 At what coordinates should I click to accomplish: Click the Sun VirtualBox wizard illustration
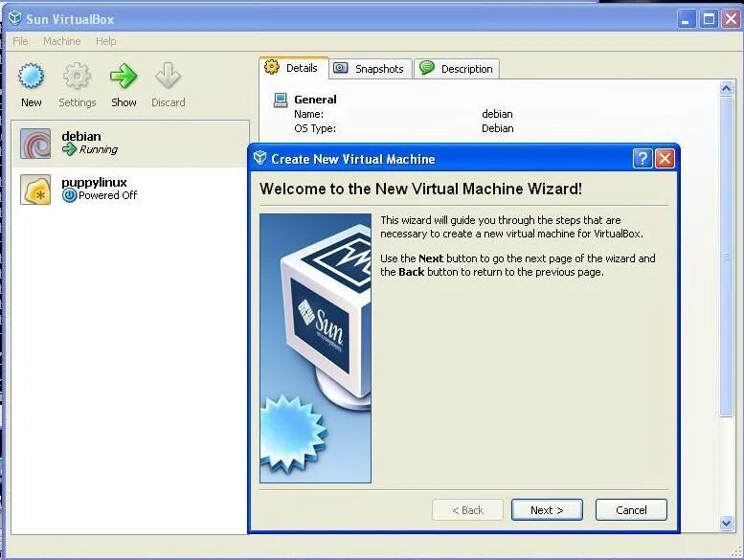tap(316, 348)
